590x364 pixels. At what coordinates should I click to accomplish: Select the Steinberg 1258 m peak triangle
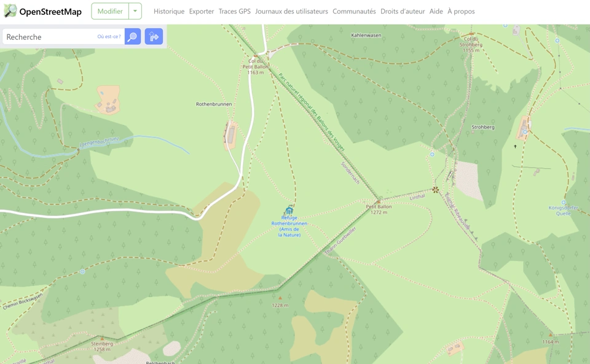pyautogui.click(x=102, y=338)
